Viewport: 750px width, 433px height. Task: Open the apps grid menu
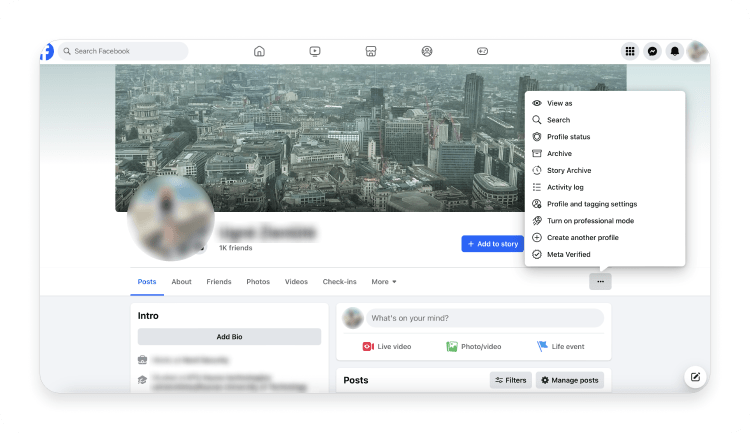click(x=630, y=51)
